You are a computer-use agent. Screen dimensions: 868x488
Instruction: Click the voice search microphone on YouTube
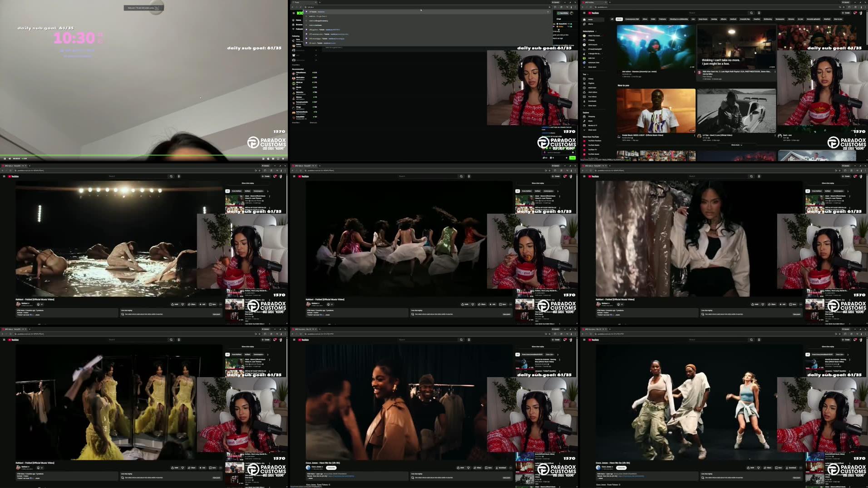(x=759, y=13)
